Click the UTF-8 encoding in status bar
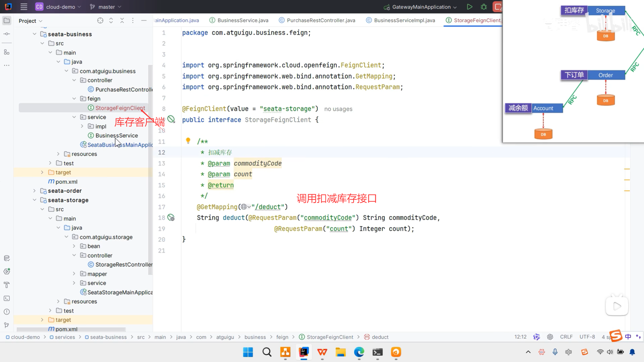The width and height of the screenshot is (644, 362). (587, 337)
